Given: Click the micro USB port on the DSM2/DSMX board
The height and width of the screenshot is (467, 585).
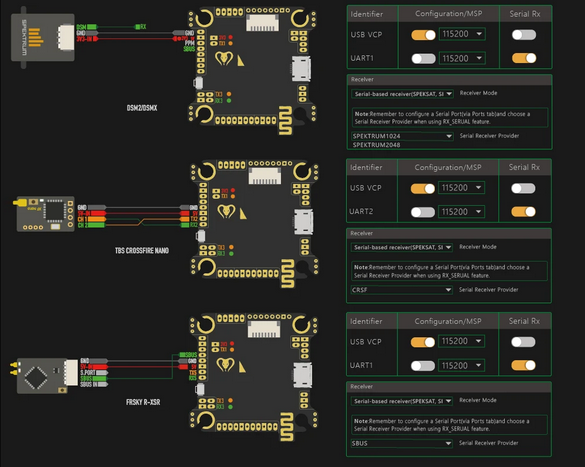Looking at the screenshot, I should pos(301,69).
